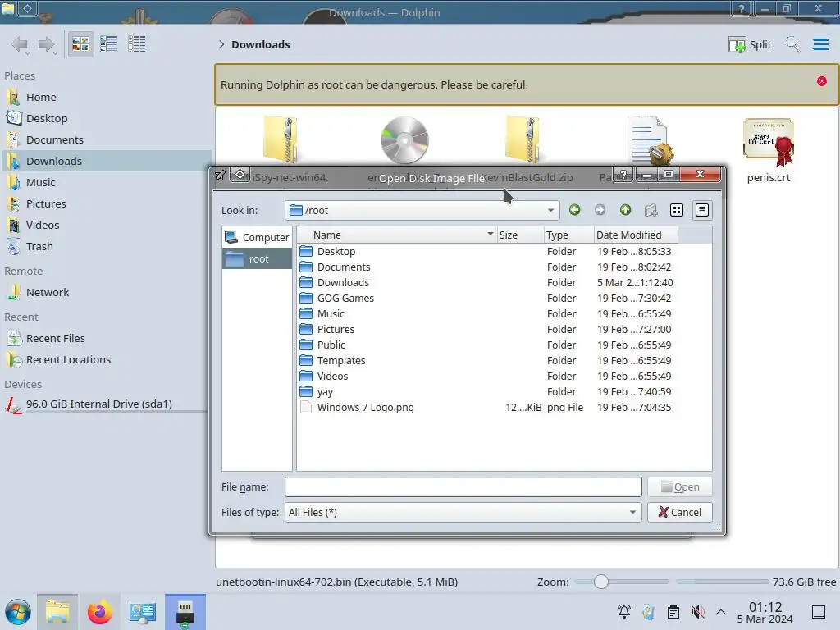Open Dolphin hamburger menu
The width and height of the screenshot is (840, 630).
pos(820,44)
